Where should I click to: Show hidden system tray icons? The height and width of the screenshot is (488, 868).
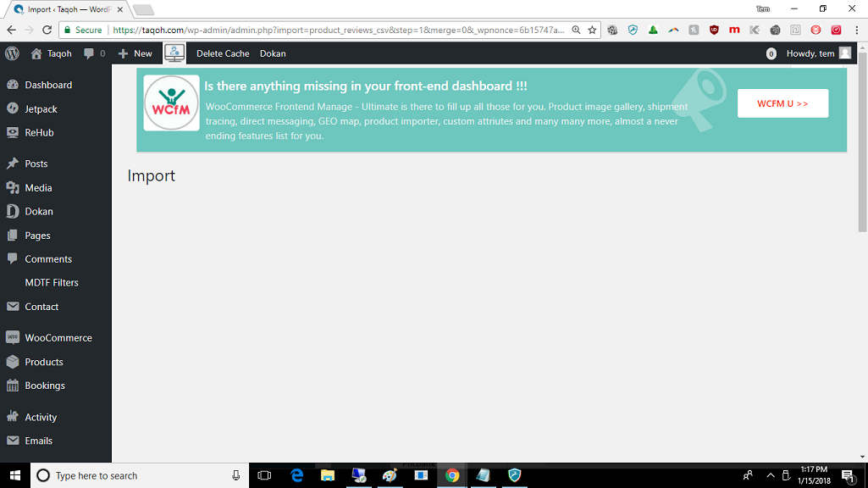click(x=771, y=475)
